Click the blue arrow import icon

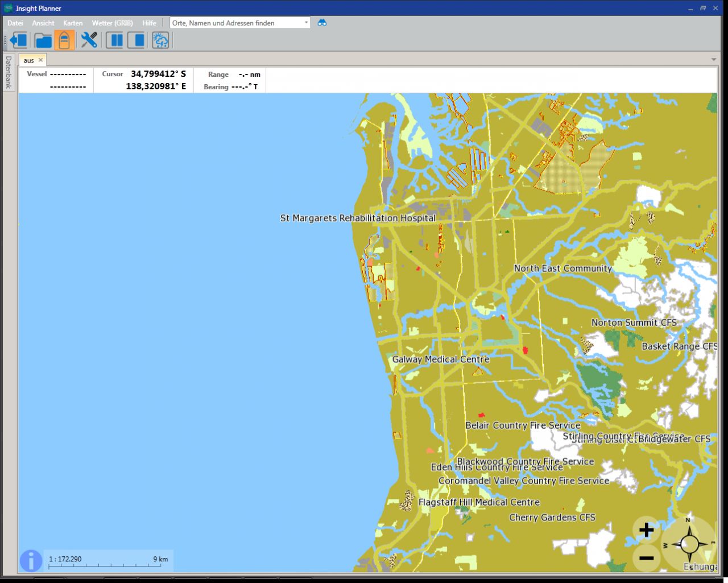point(19,40)
